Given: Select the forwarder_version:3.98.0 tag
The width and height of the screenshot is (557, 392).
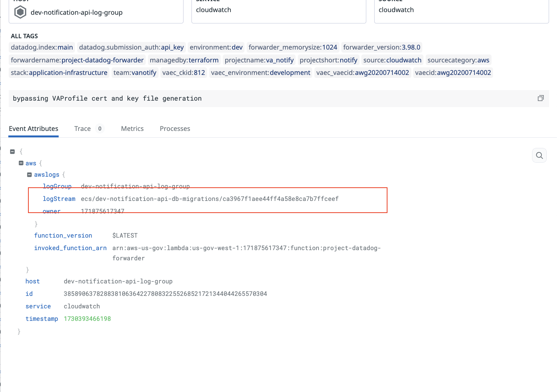Looking at the screenshot, I should click(x=382, y=47).
